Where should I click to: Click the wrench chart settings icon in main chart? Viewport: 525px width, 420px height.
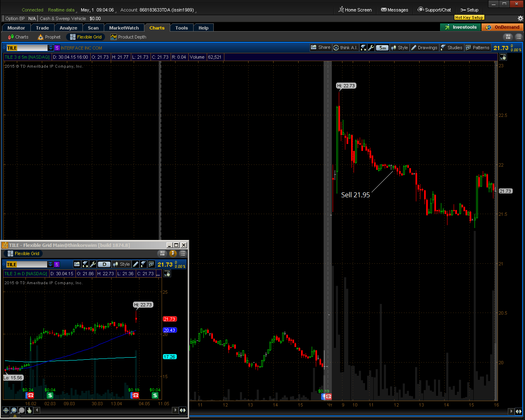[371, 48]
